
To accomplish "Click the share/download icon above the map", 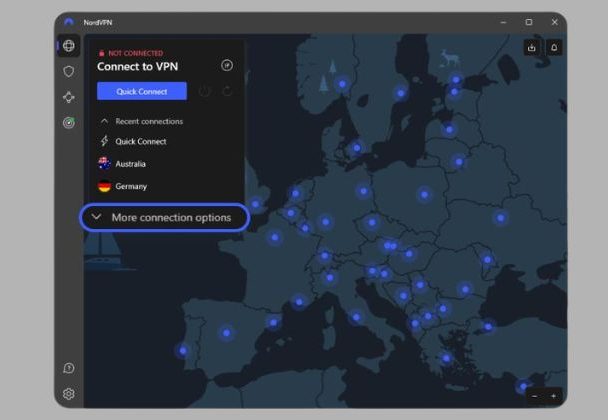I will pyautogui.click(x=532, y=47).
